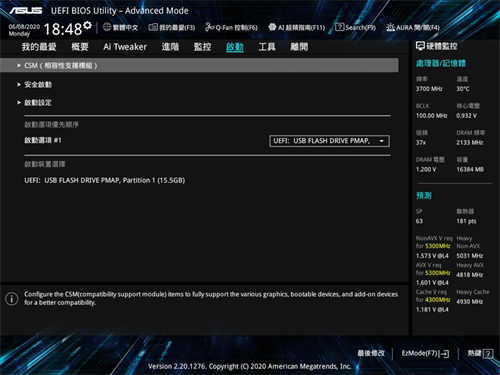The image size is (500, 375).
Task: Open the Ai Tweaker tab
Action: pyautogui.click(x=125, y=47)
